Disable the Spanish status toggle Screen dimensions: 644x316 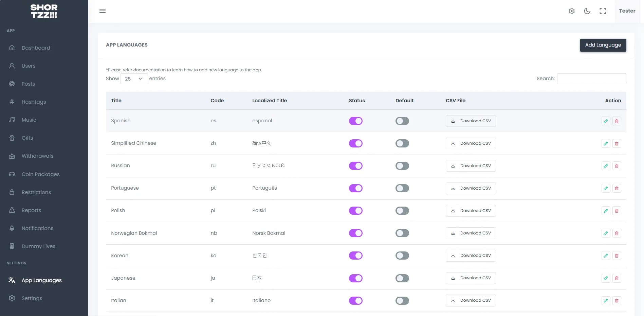tap(355, 121)
